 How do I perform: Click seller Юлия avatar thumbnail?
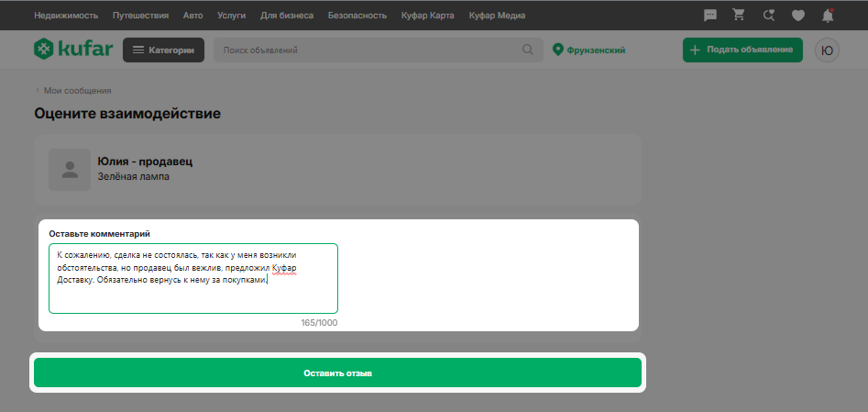(70, 170)
